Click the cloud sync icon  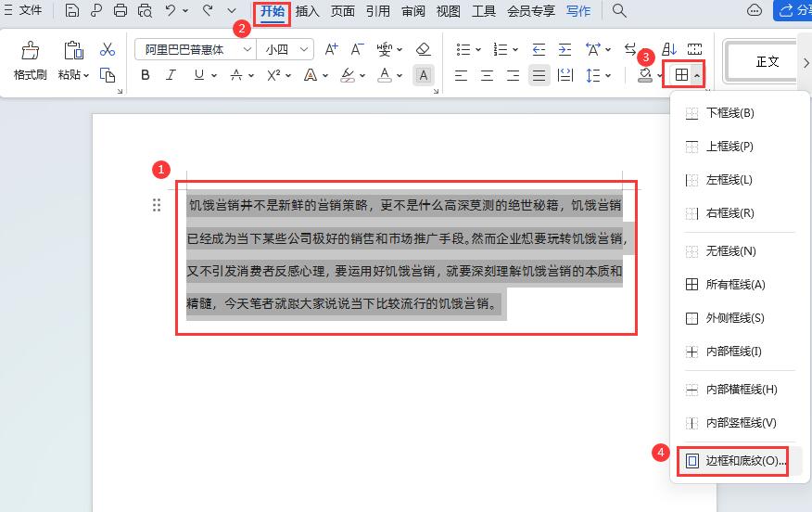point(755,10)
